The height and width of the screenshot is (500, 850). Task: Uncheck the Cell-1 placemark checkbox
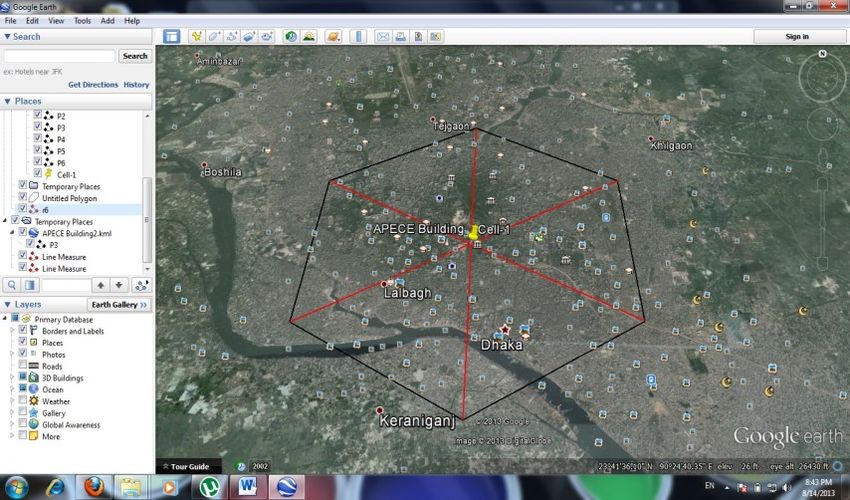click(x=37, y=173)
